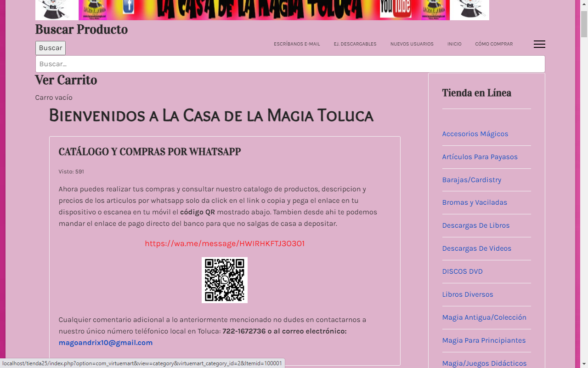Click the 'Tienda en Línea' sidebar heading
The image size is (588, 368).
pos(476,93)
